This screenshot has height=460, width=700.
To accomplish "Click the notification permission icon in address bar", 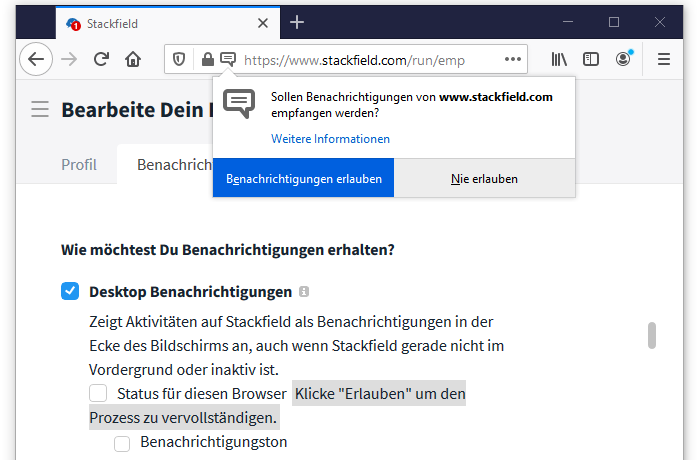I will [x=228, y=59].
